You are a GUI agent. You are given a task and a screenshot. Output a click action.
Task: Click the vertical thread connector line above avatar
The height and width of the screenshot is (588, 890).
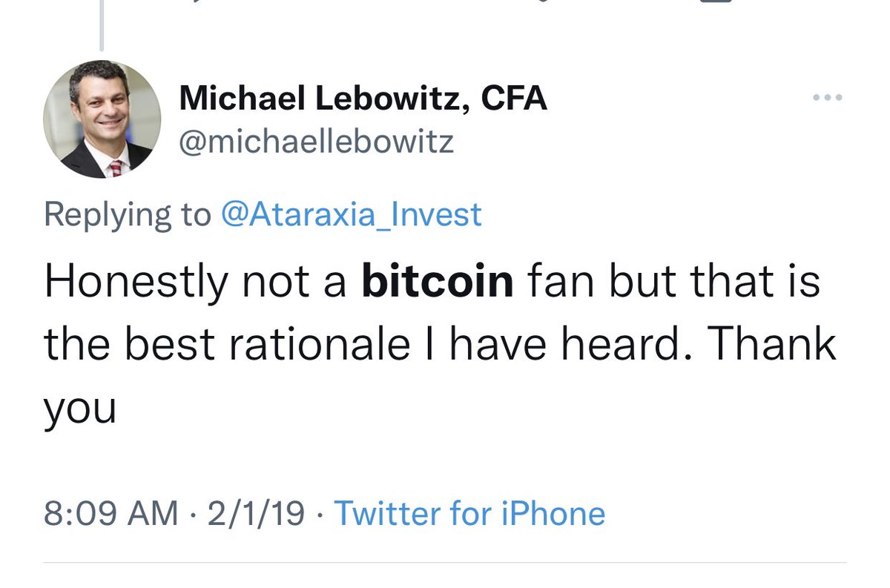click(102, 26)
